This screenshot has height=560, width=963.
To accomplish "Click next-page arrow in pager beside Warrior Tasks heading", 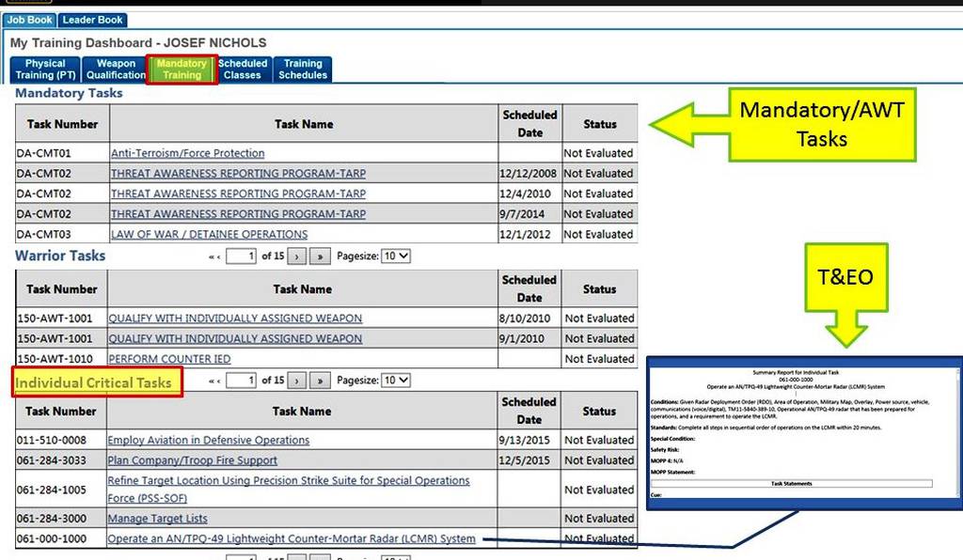I will click(296, 257).
